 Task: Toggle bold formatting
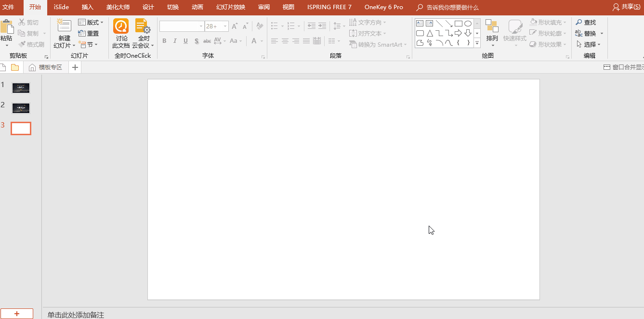tap(164, 41)
